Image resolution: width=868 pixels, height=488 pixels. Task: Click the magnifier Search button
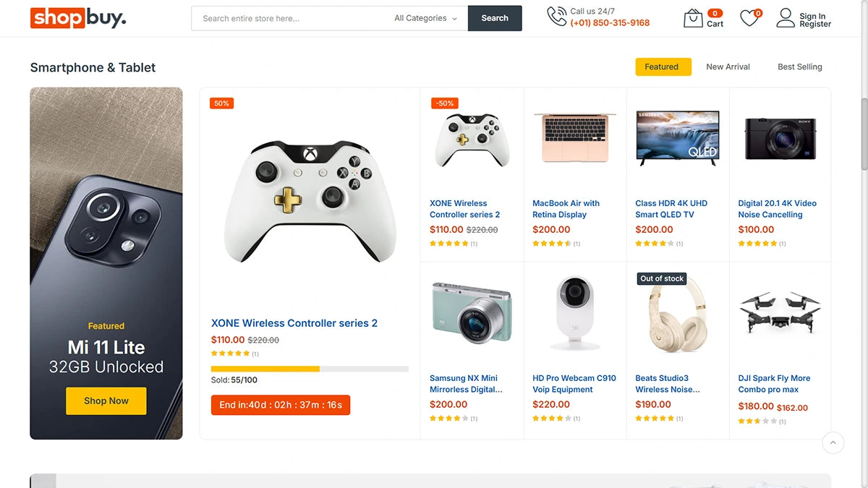point(495,18)
